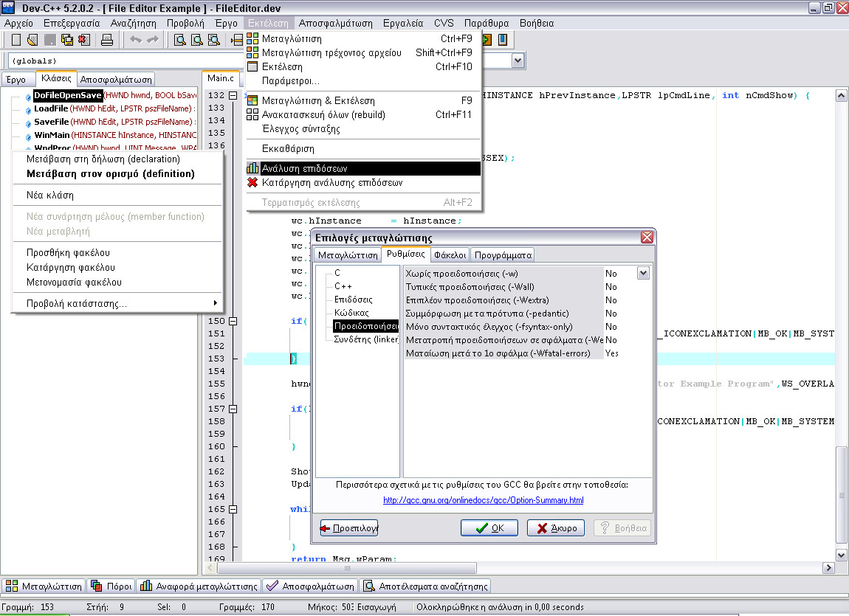Open the Αναφορά μεταγλώττισης bottom tab
The width and height of the screenshot is (849, 616).
[x=199, y=586]
